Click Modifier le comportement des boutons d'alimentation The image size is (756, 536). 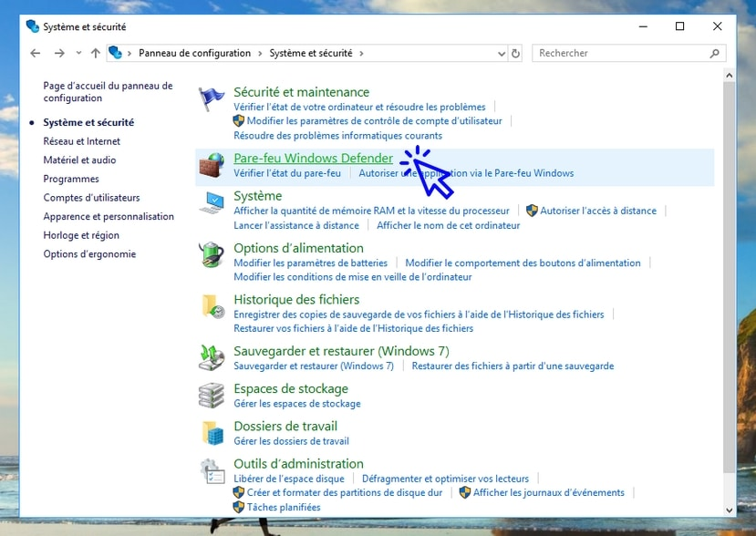pos(523,263)
